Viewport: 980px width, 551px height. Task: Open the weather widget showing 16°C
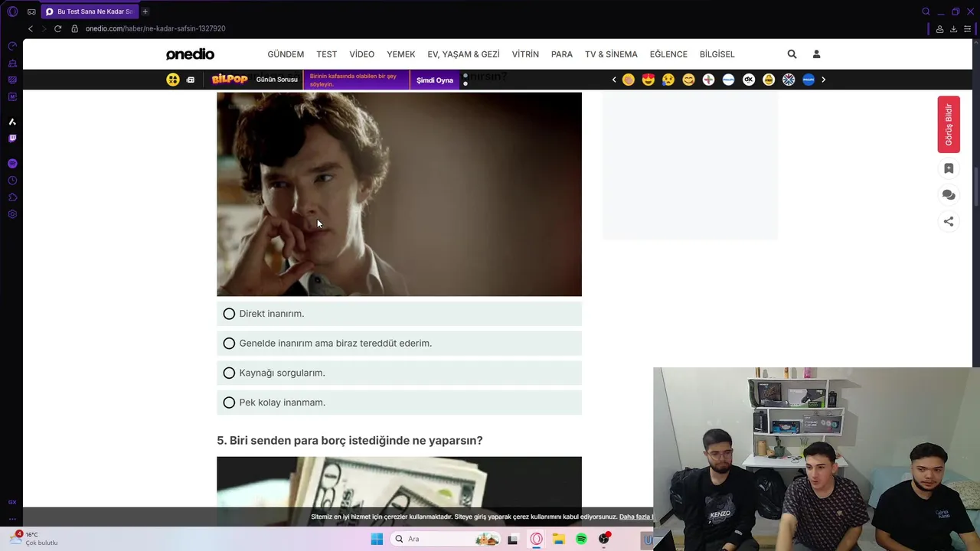click(34, 539)
